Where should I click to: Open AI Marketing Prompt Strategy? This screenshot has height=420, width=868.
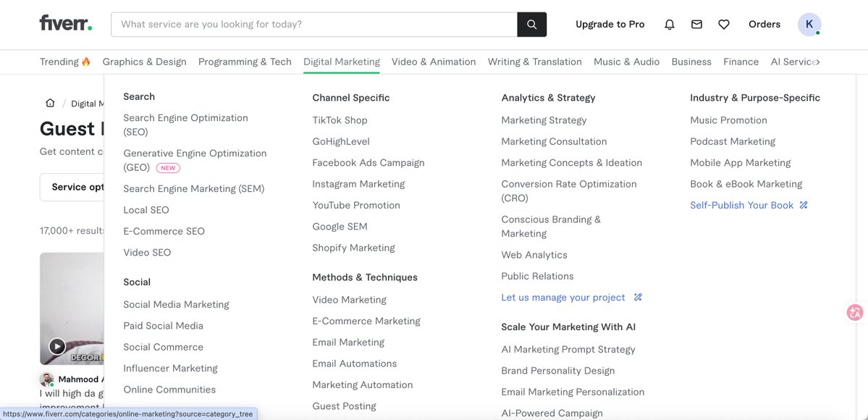(x=568, y=350)
